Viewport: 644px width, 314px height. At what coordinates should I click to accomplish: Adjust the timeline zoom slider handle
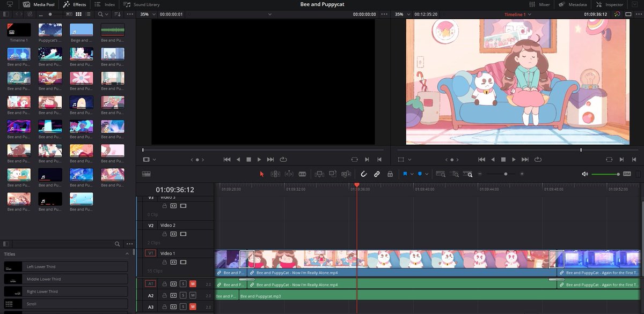pos(506,174)
